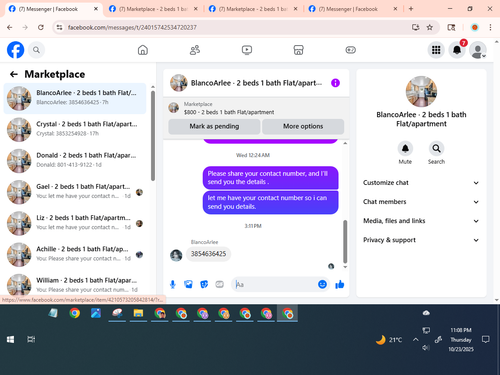Image resolution: width=500 pixels, height=375 pixels.
Task: Click the address bar URL
Action: click(132, 27)
